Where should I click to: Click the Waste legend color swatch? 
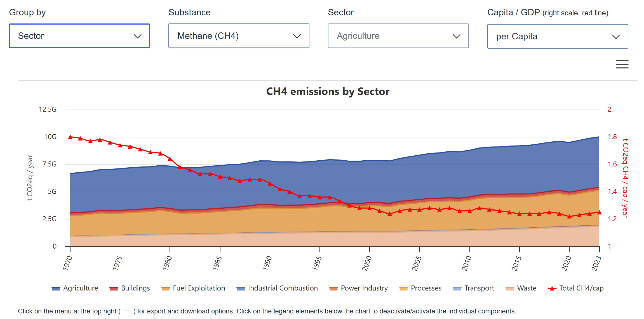(x=510, y=289)
